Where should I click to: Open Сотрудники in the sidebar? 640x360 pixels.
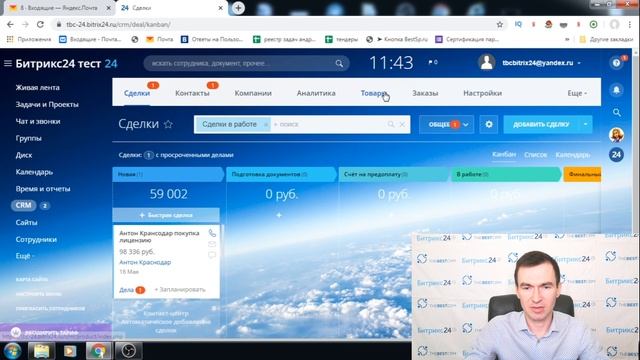coord(36,240)
